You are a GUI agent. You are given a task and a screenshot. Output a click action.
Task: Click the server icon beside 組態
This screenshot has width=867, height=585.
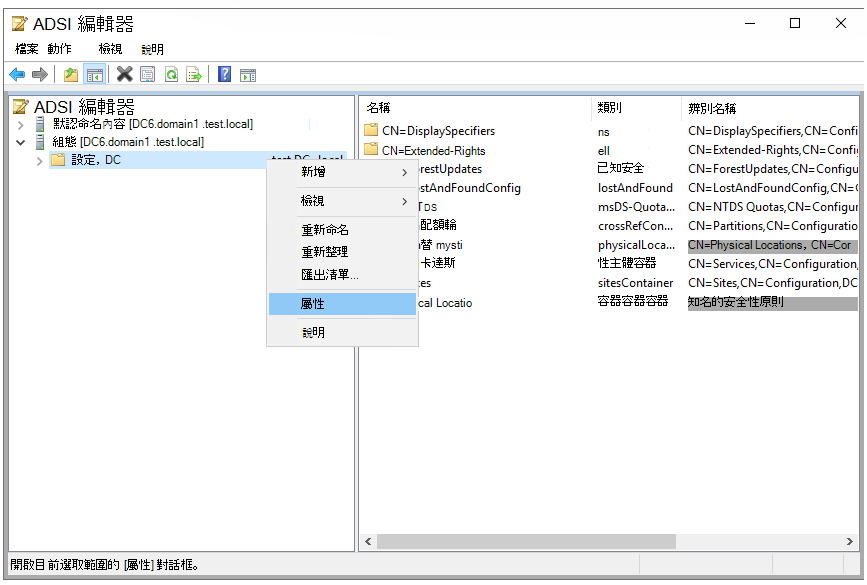(x=40, y=142)
